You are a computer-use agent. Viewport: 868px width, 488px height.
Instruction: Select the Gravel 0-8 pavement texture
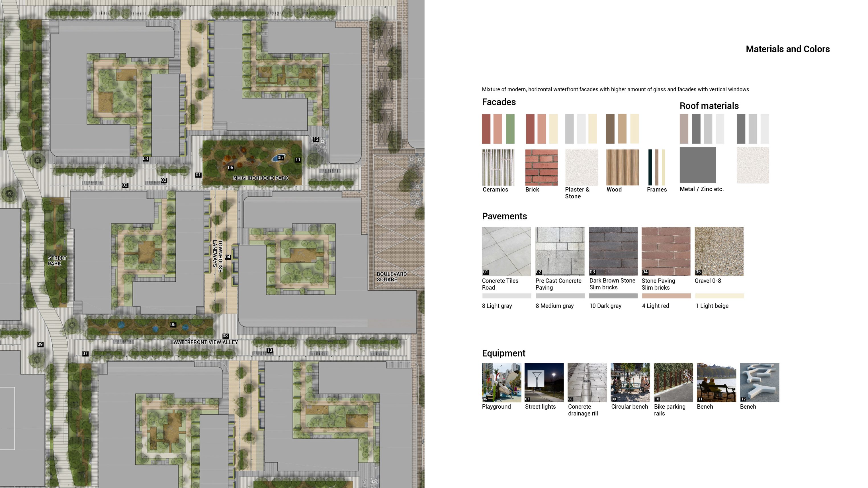pyautogui.click(x=719, y=251)
